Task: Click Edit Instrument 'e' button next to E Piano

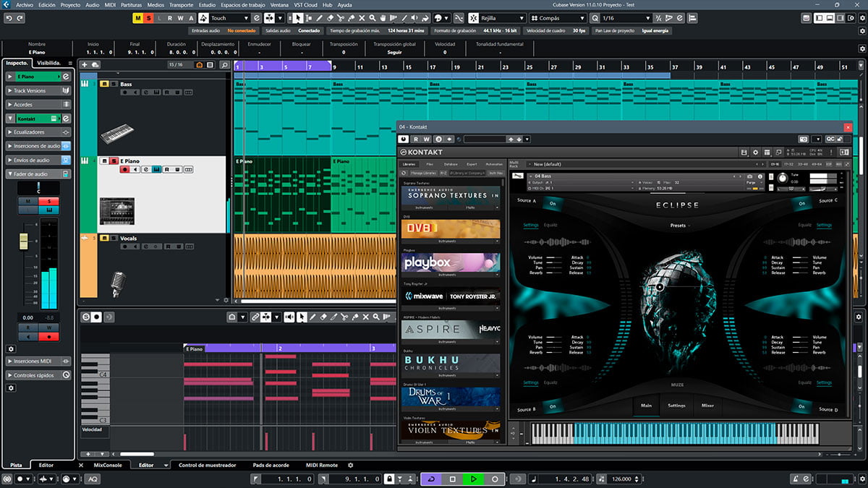Action: pyautogui.click(x=65, y=76)
